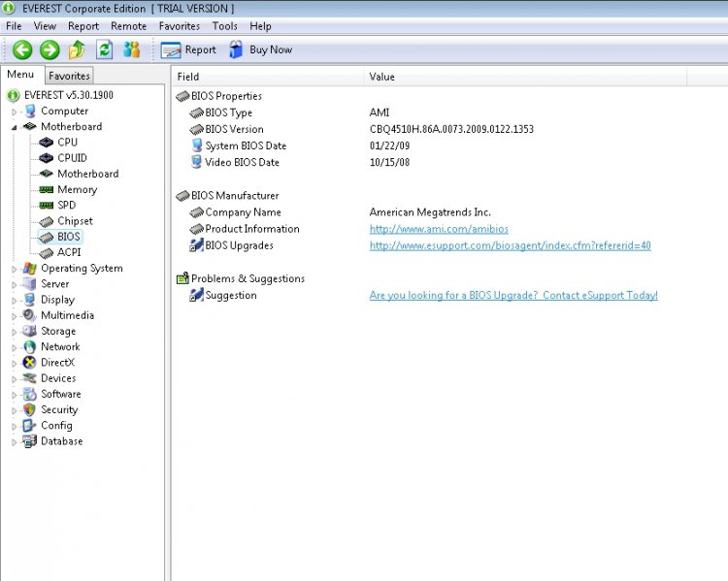Click the green Forward arrow toolbar icon
Image resolution: width=728 pixels, height=581 pixels.
[50, 49]
